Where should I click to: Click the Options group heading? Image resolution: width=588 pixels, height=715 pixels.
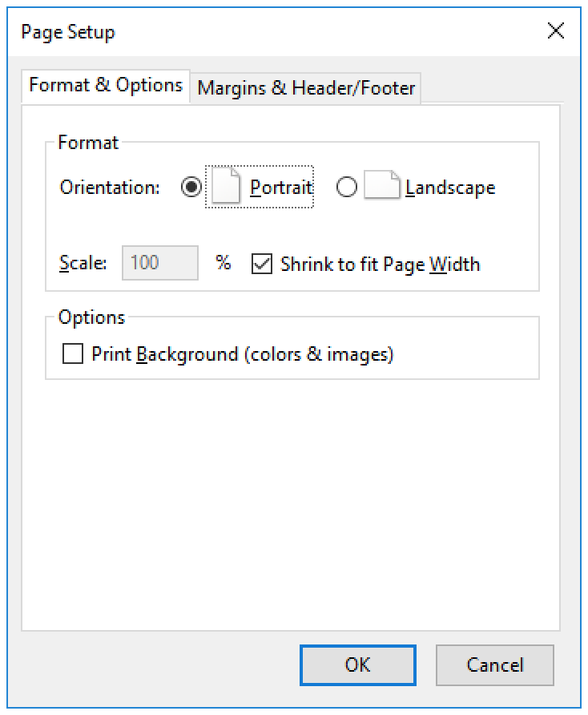[x=91, y=317]
